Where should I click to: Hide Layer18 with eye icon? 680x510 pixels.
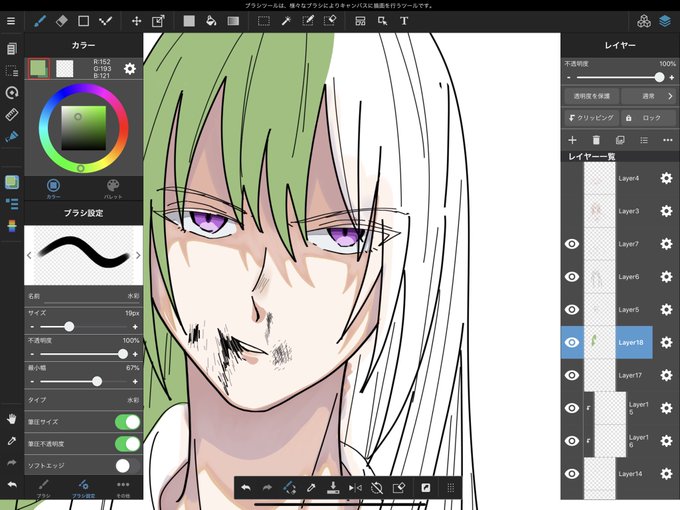pyautogui.click(x=572, y=342)
